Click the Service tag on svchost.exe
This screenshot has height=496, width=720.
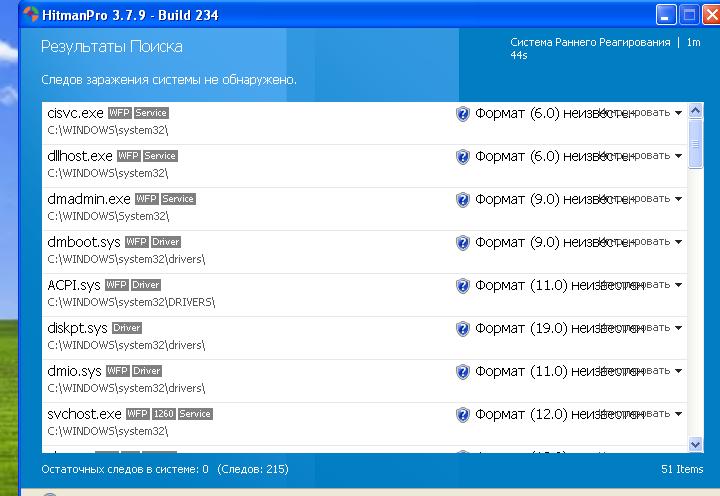(195, 413)
